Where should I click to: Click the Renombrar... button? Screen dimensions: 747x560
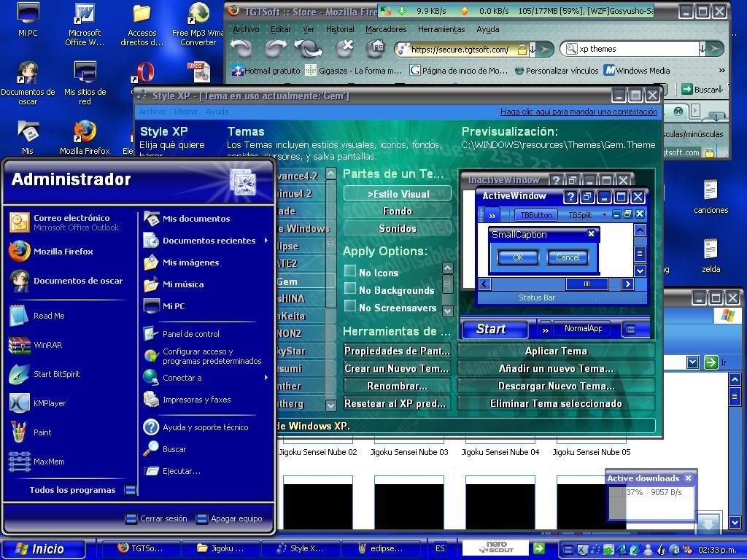(x=398, y=386)
